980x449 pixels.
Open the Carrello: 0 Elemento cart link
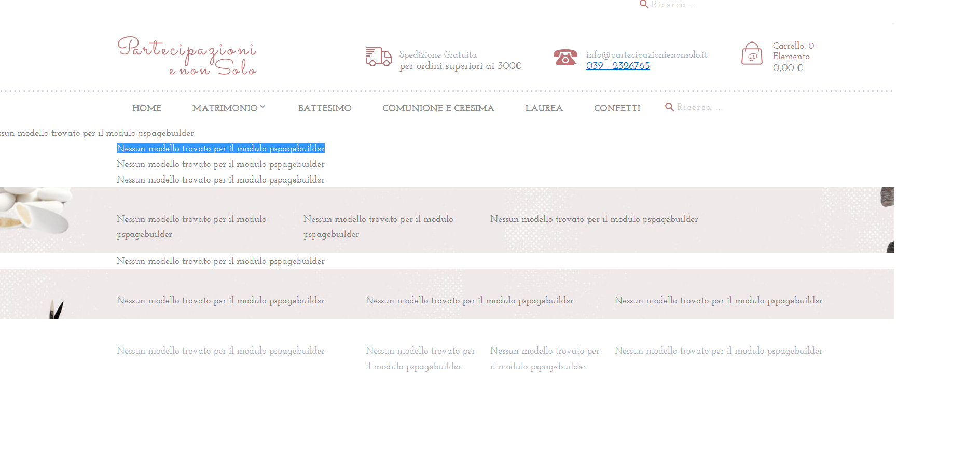pos(793,51)
